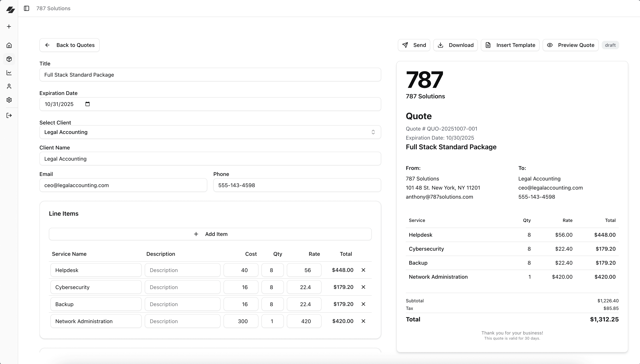640x364 pixels.
Task: Create a new record via the plus icon
Action: point(9,26)
